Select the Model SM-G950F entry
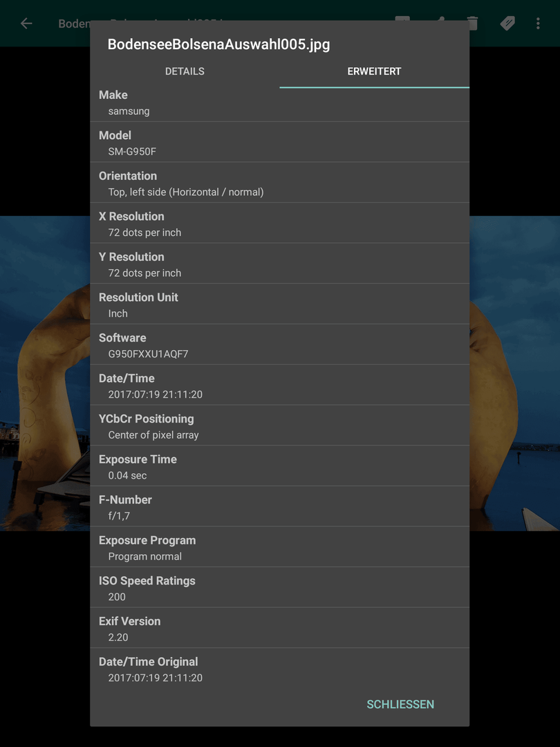This screenshot has height=747, width=560. pyautogui.click(x=279, y=143)
